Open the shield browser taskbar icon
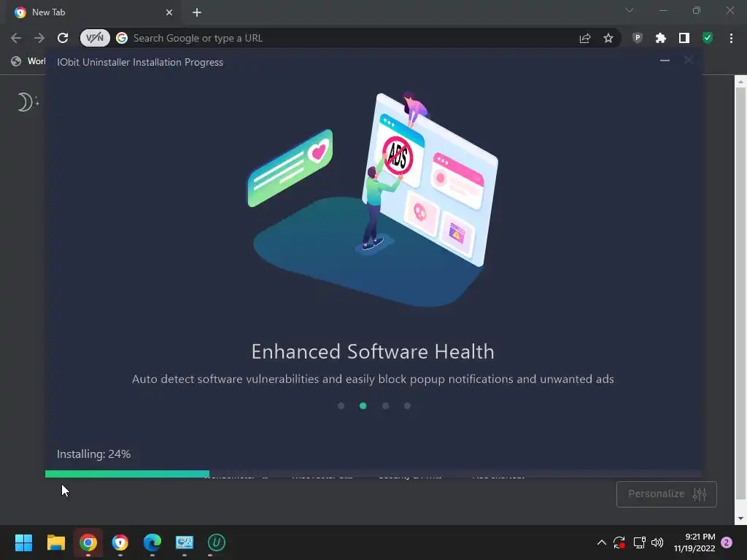 120,542
